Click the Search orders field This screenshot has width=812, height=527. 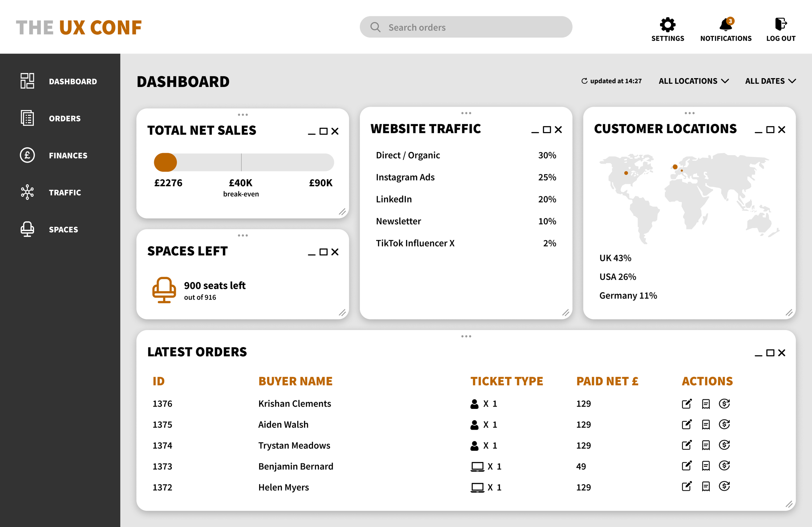[466, 27]
